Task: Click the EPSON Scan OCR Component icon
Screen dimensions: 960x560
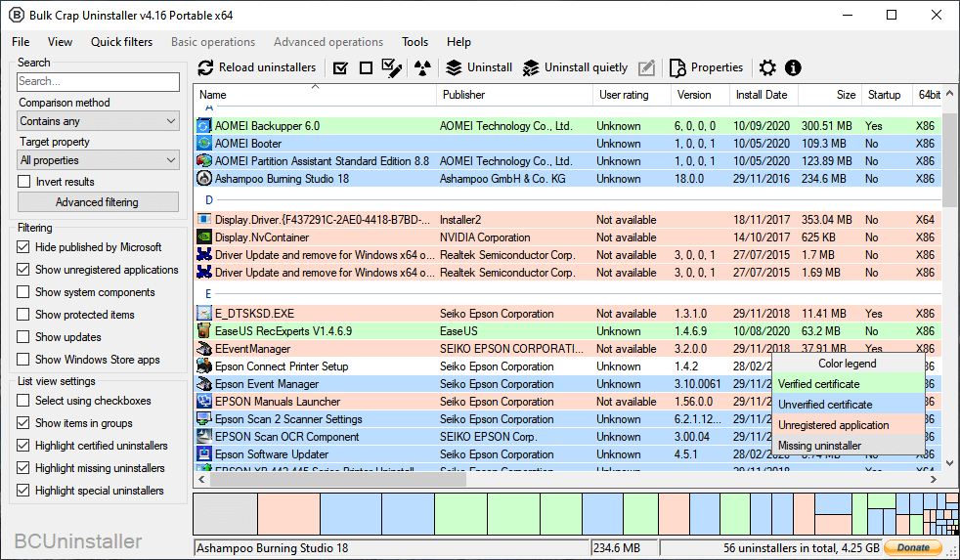Action: click(x=204, y=437)
